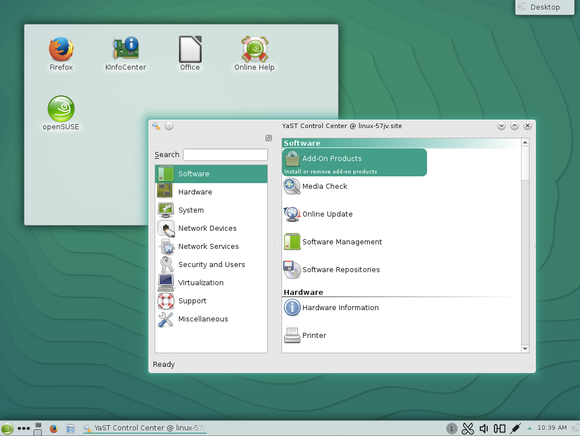Click the small icon above the search field

269,138
